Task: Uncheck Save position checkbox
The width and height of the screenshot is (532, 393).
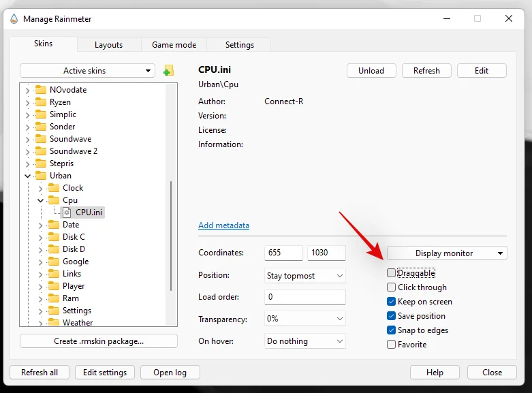Action: (x=391, y=315)
